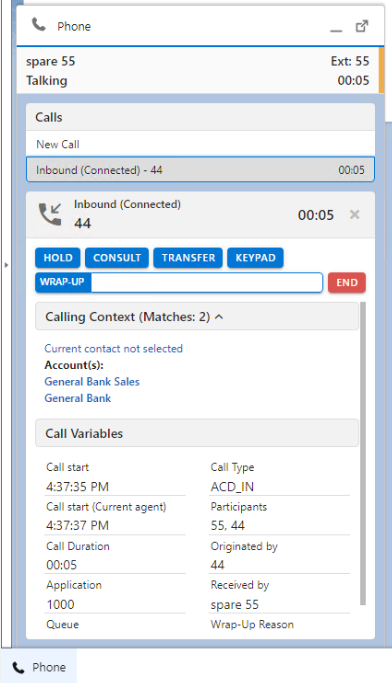Dismiss the call details with the X icon
The image size is (392, 683).
pyautogui.click(x=355, y=214)
